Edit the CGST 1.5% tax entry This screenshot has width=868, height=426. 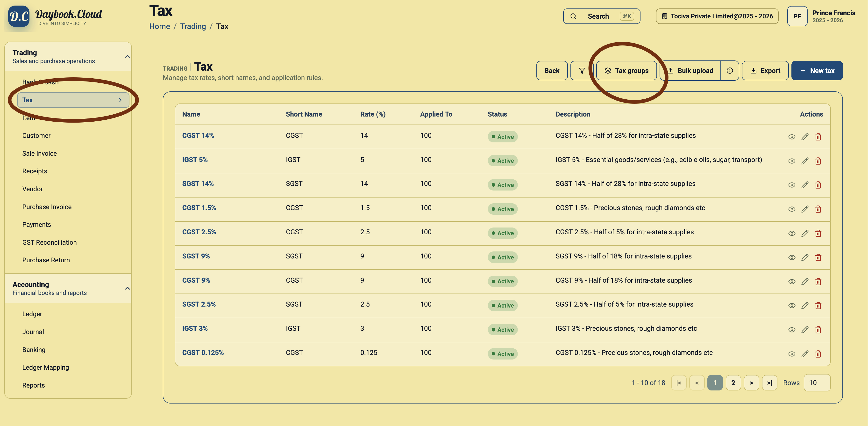click(805, 209)
